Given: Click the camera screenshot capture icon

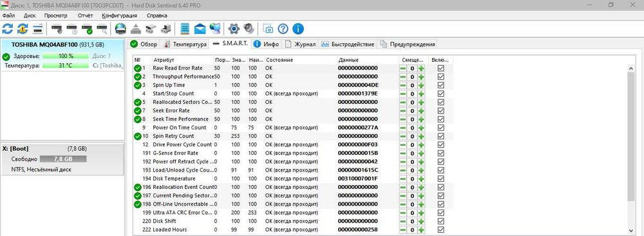Looking at the screenshot, I should (268, 29).
